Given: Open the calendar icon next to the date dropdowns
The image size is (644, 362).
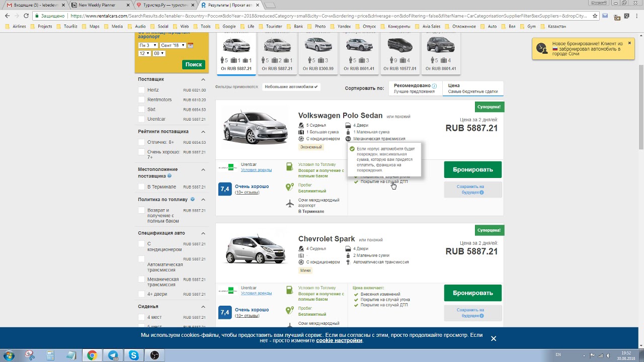Looking at the screenshot, I should coord(190,45).
